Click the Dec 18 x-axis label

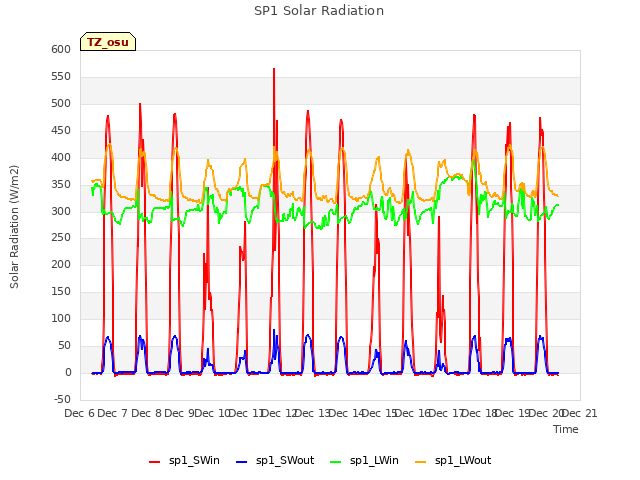[x=479, y=413]
